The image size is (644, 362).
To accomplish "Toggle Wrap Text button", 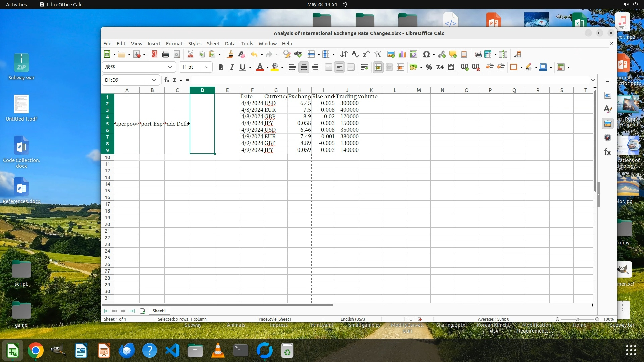I will [x=365, y=67].
